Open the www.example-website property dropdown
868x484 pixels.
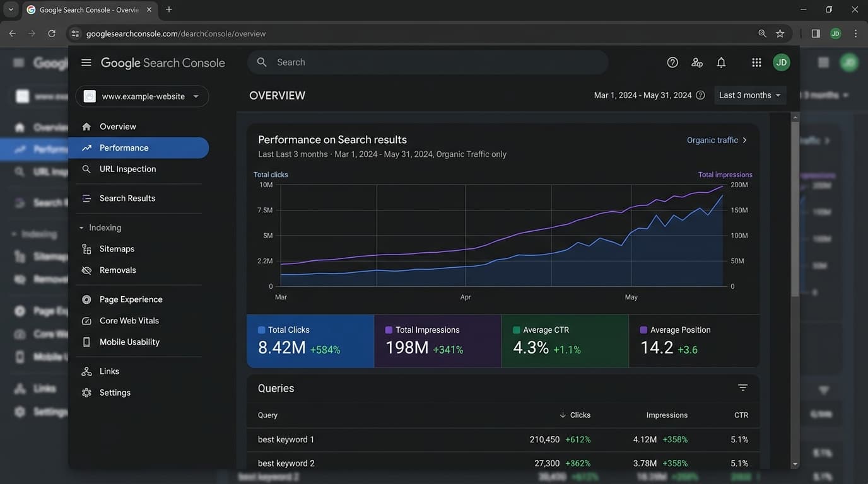click(142, 96)
